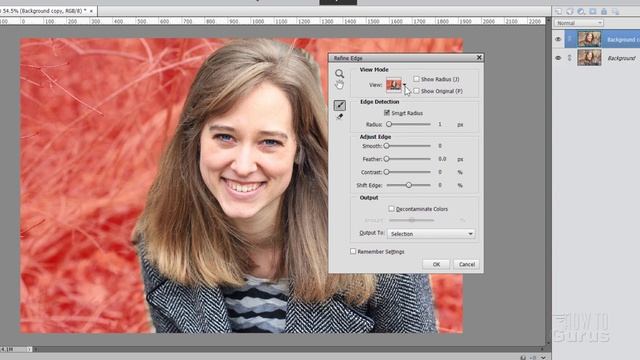Adjust the Shift Edge slider
This screenshot has height=360, width=640.
pyautogui.click(x=408, y=185)
